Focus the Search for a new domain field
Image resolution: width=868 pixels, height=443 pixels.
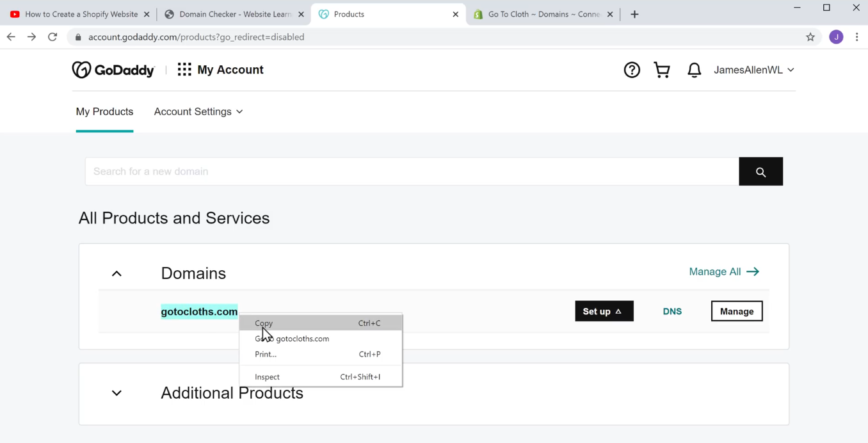point(412,172)
